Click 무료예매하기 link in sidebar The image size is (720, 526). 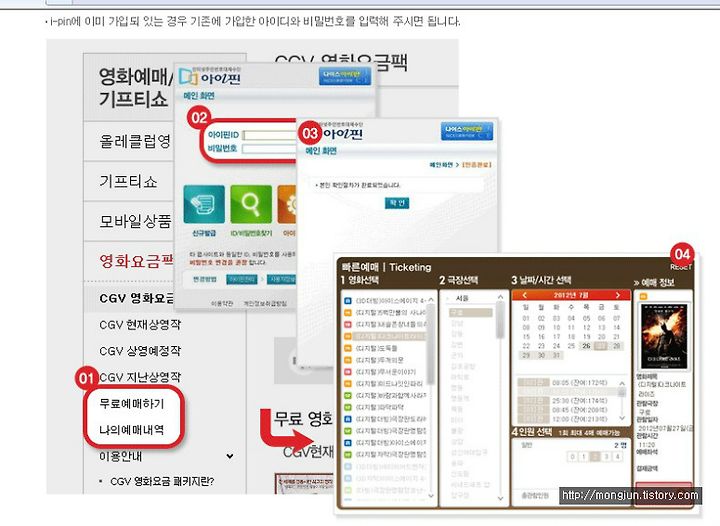pos(132,403)
